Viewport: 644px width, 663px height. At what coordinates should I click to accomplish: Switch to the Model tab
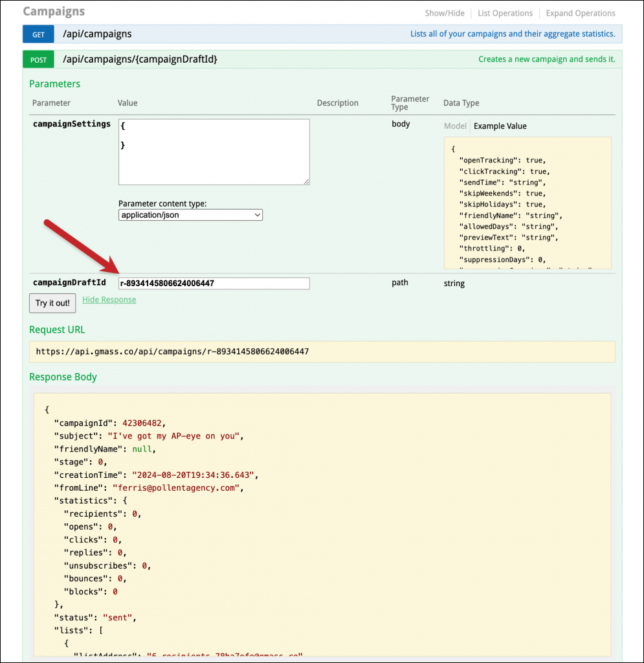coord(455,126)
